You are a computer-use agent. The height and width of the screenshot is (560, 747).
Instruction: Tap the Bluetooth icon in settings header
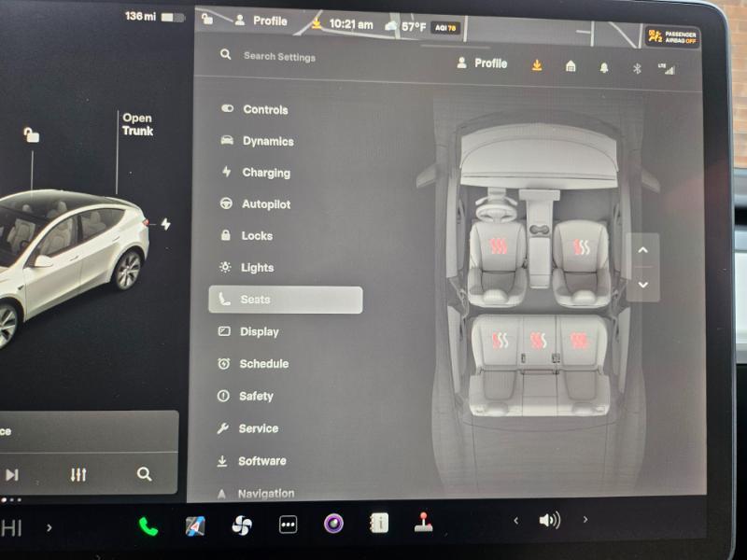click(637, 67)
